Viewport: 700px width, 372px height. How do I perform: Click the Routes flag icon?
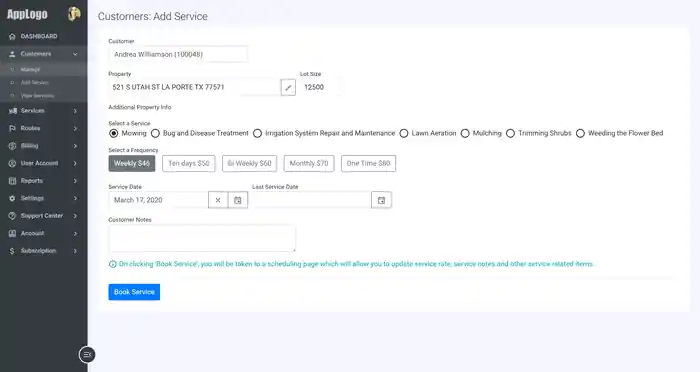(12, 129)
